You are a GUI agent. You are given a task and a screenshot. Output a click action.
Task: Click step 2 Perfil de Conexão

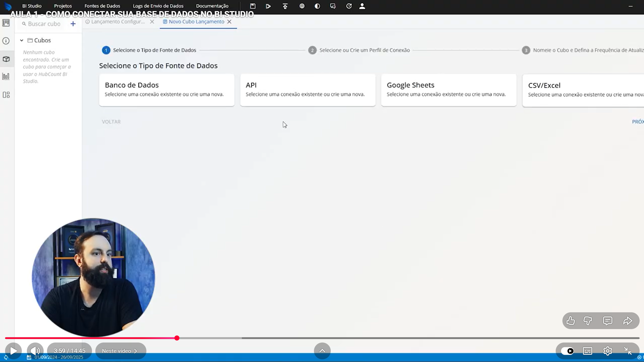pyautogui.click(x=359, y=50)
